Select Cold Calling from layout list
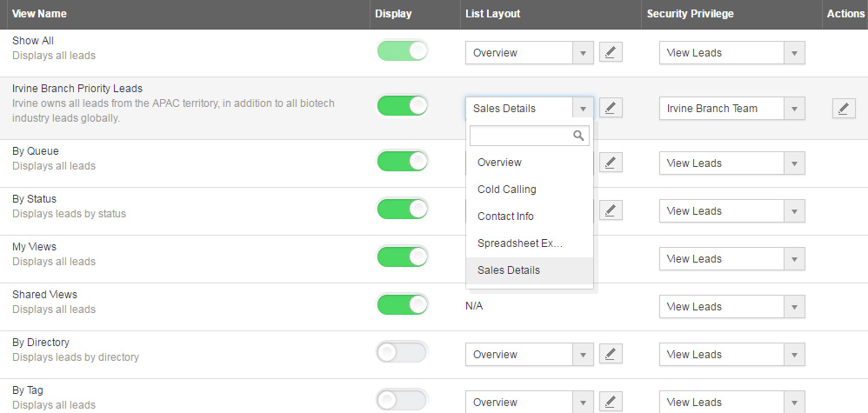The height and width of the screenshot is (413, 868). tap(507, 190)
